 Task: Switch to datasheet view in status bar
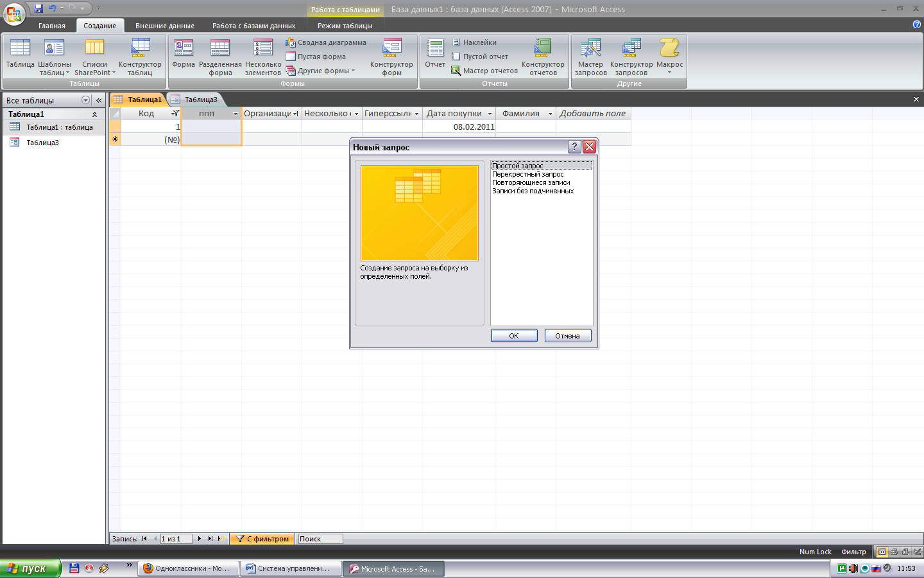[882, 552]
